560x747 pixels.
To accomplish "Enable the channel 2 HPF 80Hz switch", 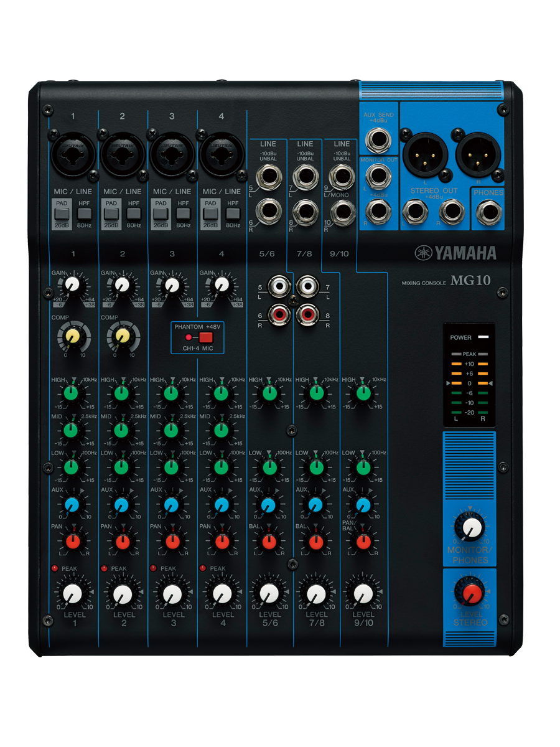I will point(133,214).
